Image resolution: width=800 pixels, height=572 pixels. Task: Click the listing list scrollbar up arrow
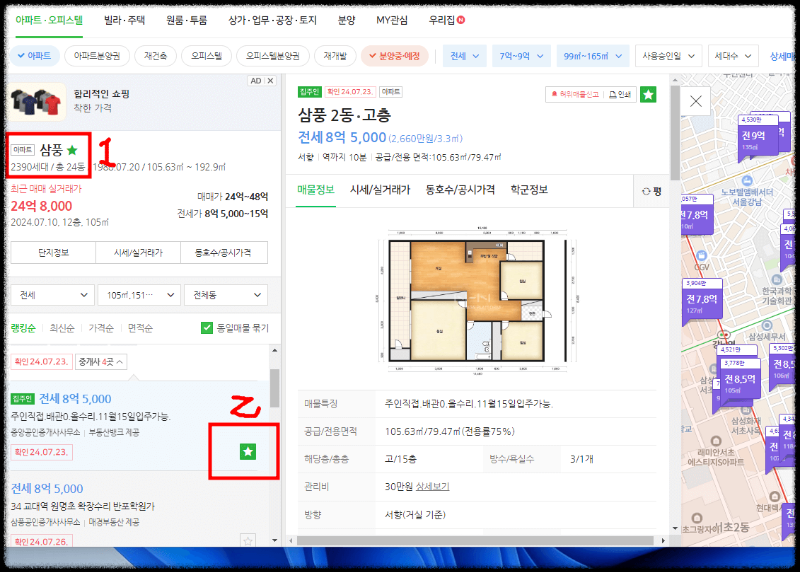point(274,351)
